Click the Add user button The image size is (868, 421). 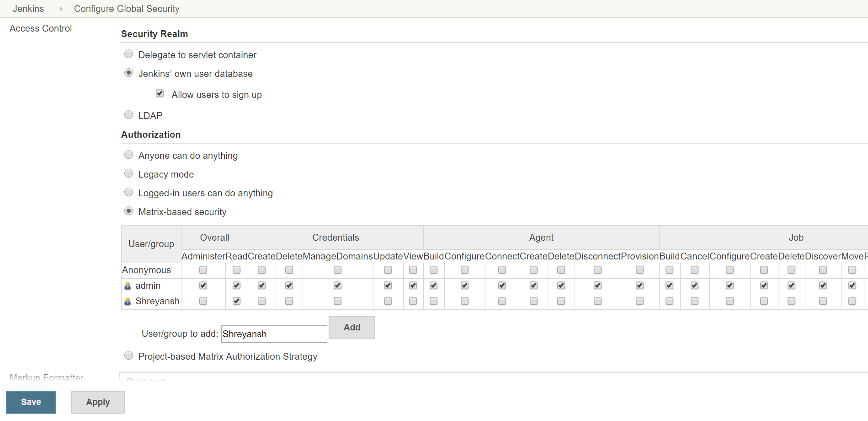pos(352,327)
